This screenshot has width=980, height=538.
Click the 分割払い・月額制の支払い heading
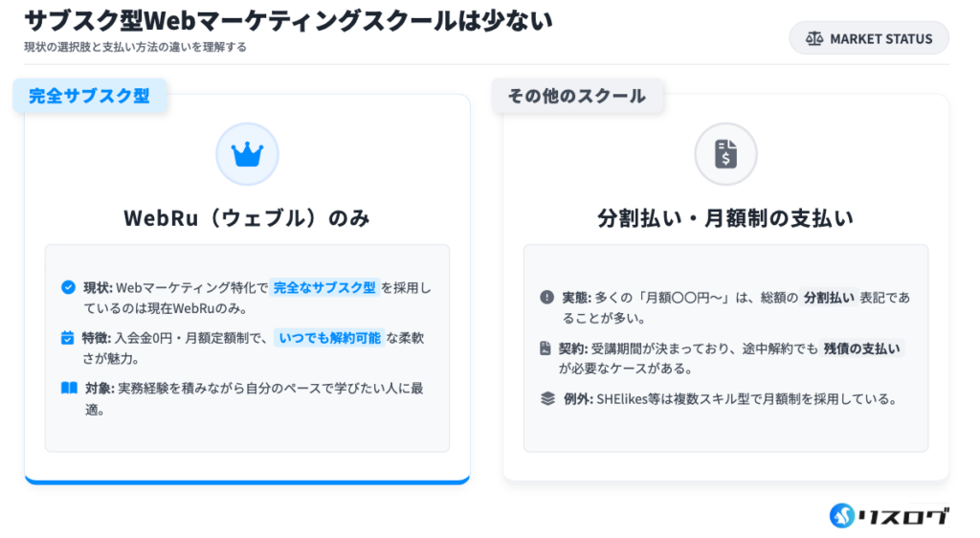725,218
